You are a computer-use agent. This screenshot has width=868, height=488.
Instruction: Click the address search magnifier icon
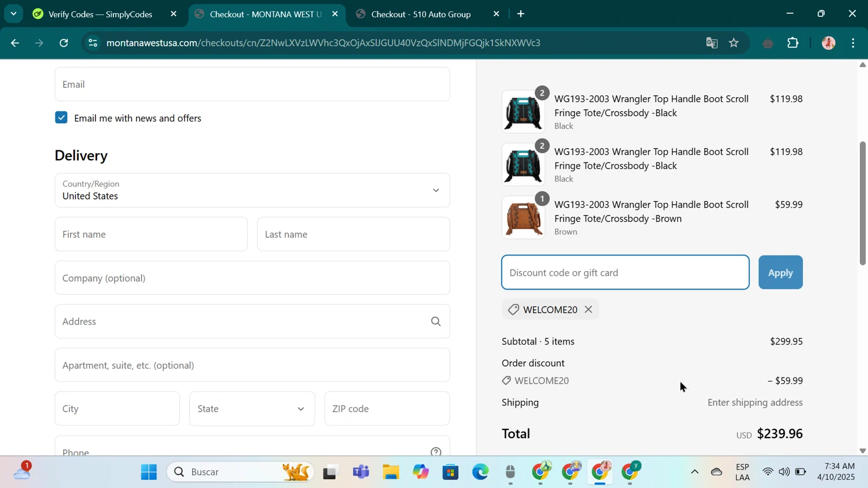point(436,321)
